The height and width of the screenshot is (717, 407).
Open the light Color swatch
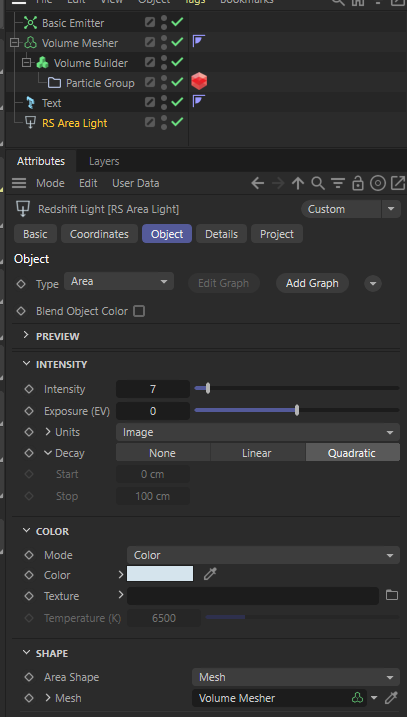tap(160, 574)
